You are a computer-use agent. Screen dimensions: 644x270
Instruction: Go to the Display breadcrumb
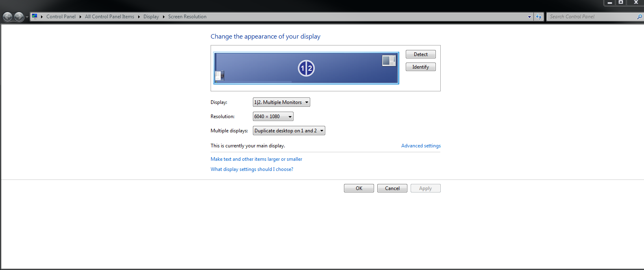pos(151,17)
